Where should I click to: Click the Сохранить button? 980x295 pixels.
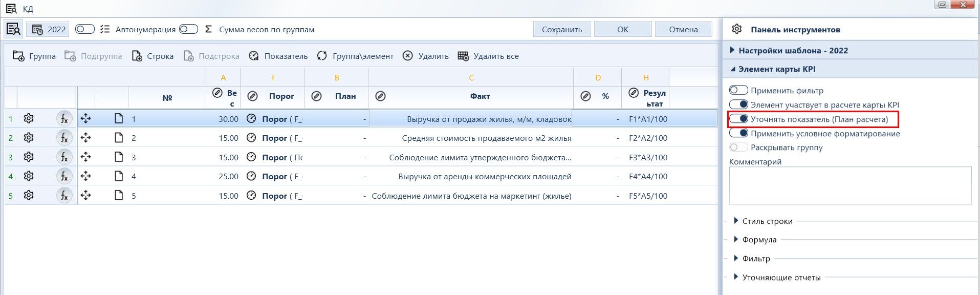pyautogui.click(x=561, y=29)
